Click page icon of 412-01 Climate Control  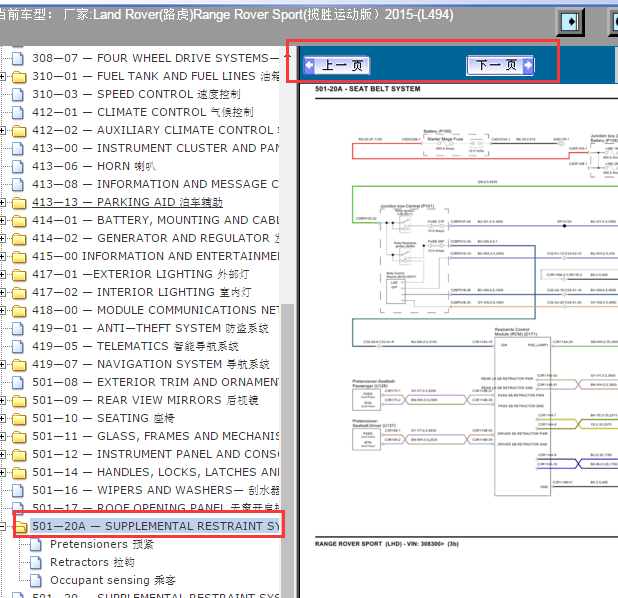click(18, 112)
